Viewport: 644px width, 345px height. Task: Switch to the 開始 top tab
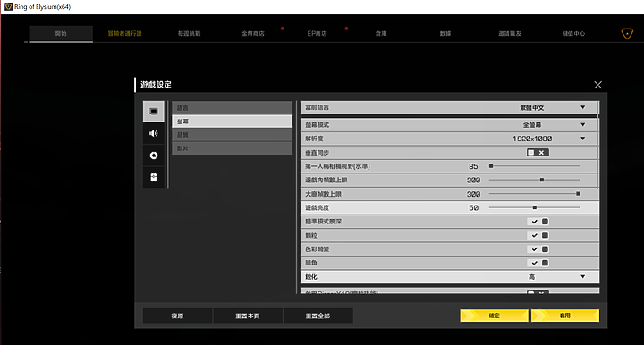point(61,34)
